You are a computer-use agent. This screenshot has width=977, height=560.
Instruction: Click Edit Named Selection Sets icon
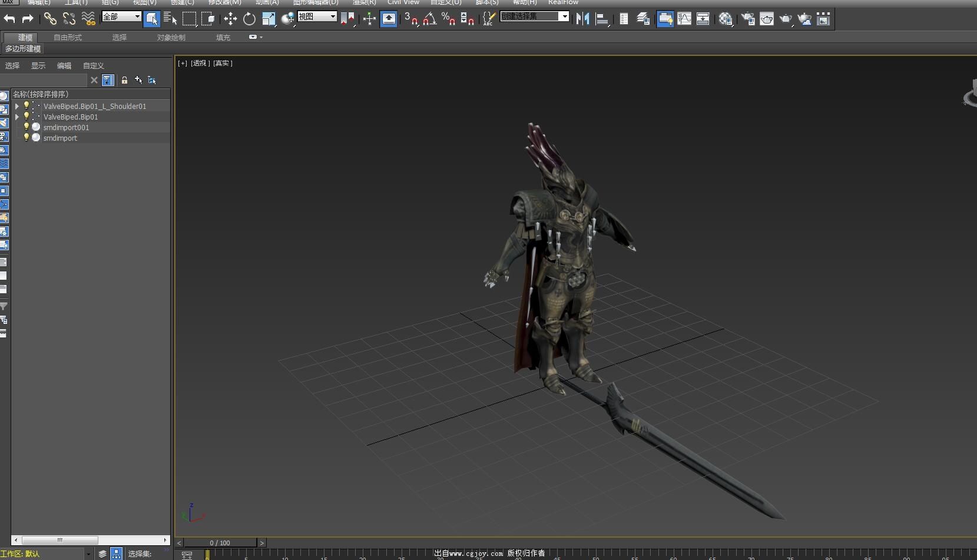click(x=488, y=19)
